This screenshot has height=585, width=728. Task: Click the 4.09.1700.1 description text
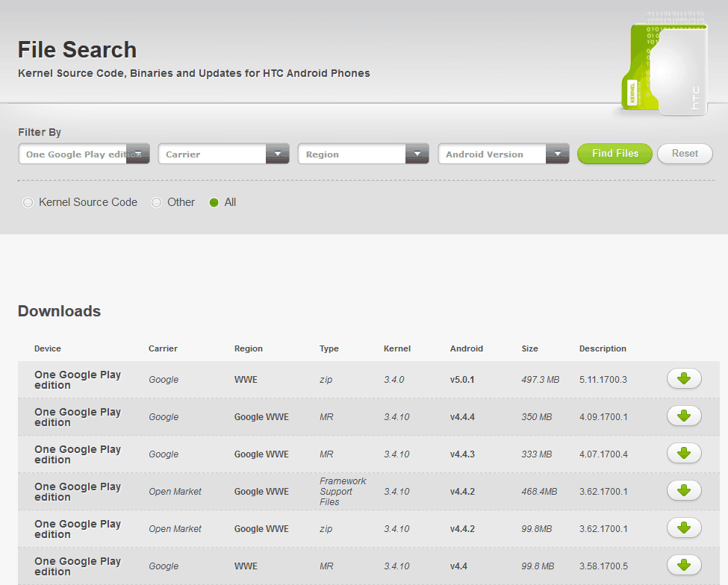[x=603, y=416]
